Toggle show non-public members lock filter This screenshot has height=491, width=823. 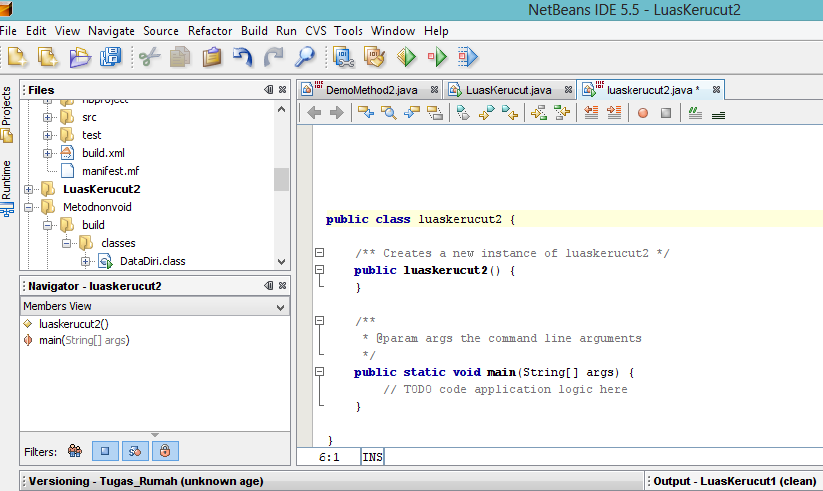point(165,451)
